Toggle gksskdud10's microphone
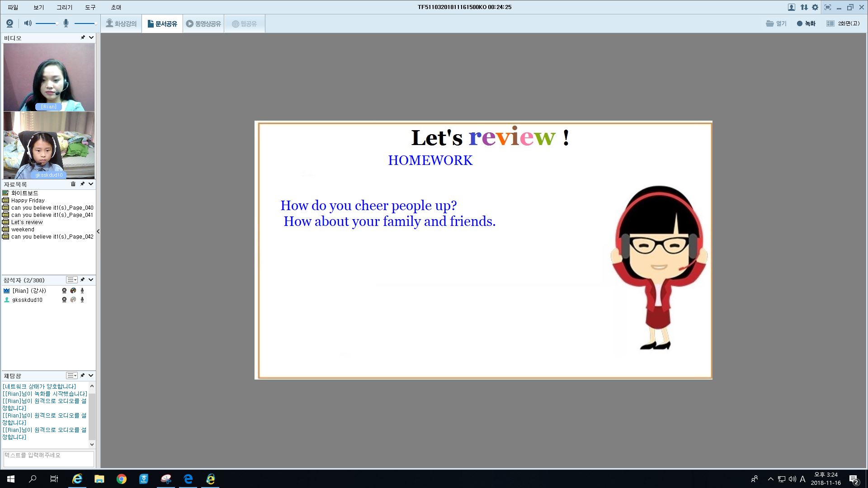The image size is (868, 488). pyautogui.click(x=82, y=300)
